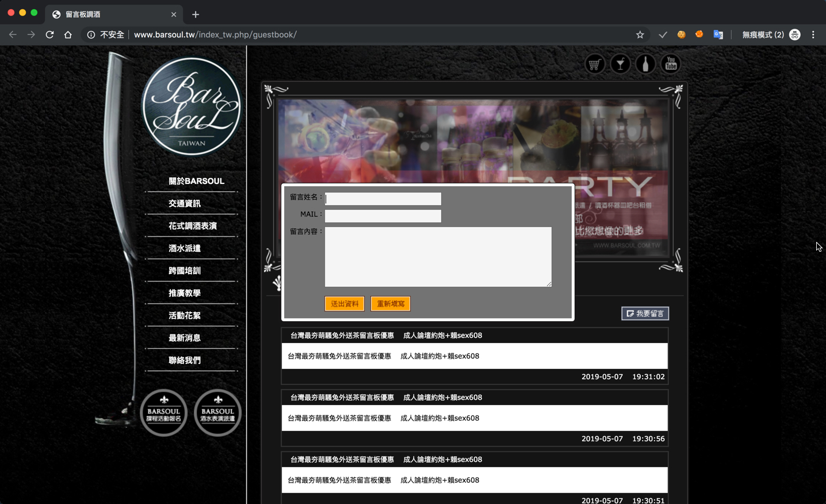
Task: Click the 我要留言 button
Action: click(645, 313)
